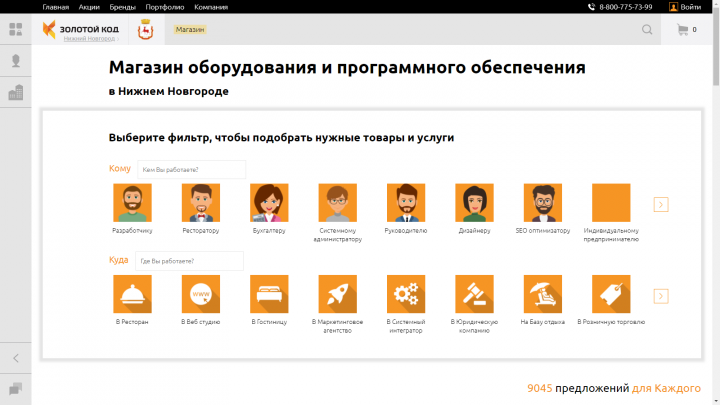Select the Руководителю avatar
This screenshot has height=405, width=720.
point(406,202)
